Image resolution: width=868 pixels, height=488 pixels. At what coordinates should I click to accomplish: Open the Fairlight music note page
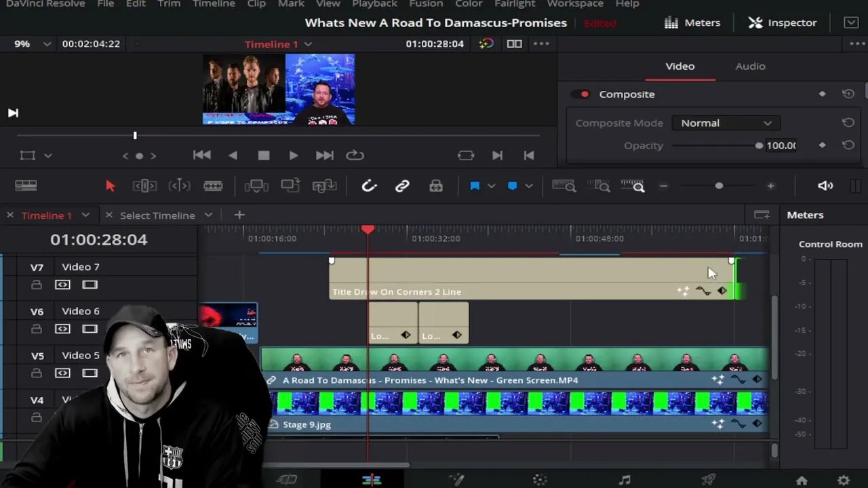[x=625, y=480]
